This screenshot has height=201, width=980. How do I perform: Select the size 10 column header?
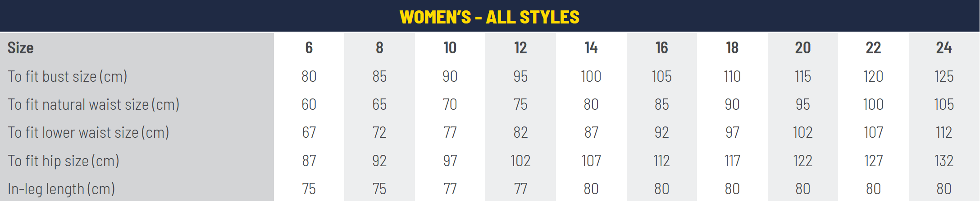click(450, 48)
